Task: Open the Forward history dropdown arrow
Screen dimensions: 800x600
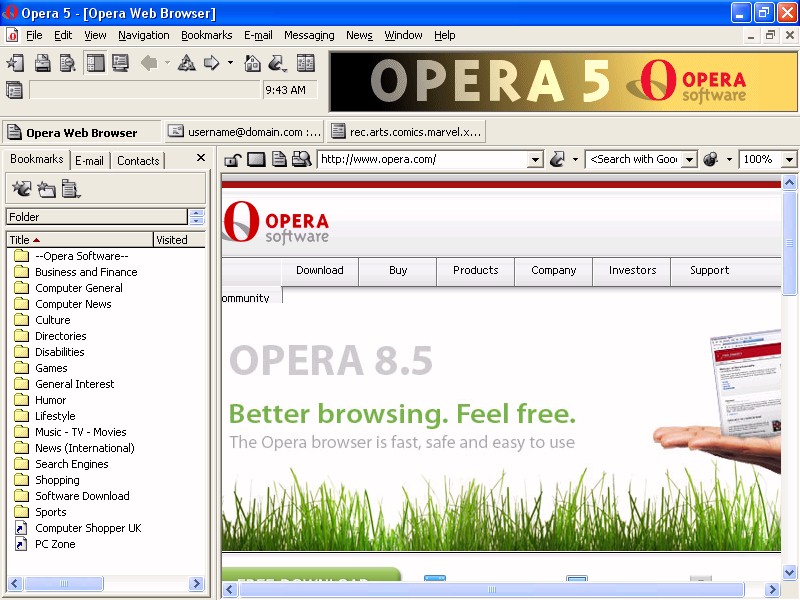Action: 231,63
